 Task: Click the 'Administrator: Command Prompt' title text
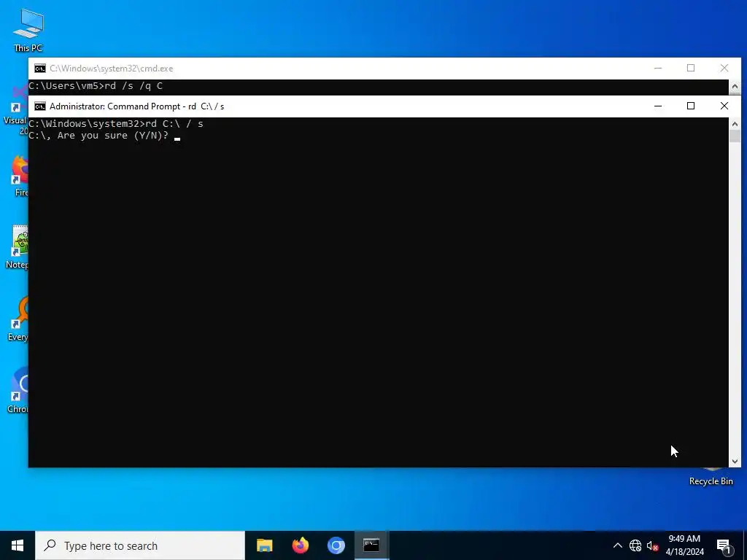coord(115,106)
